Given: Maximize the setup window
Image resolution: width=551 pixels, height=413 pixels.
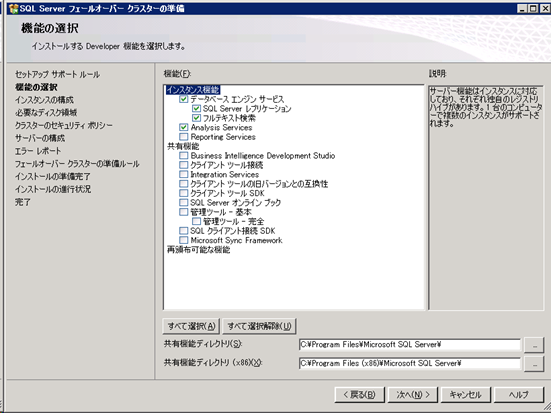Looking at the screenshot, I should point(533,8).
